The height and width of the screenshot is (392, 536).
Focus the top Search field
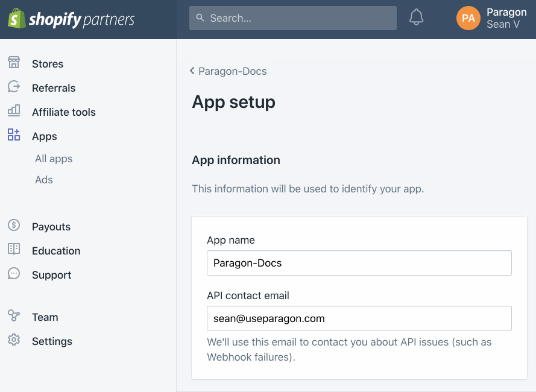293,18
